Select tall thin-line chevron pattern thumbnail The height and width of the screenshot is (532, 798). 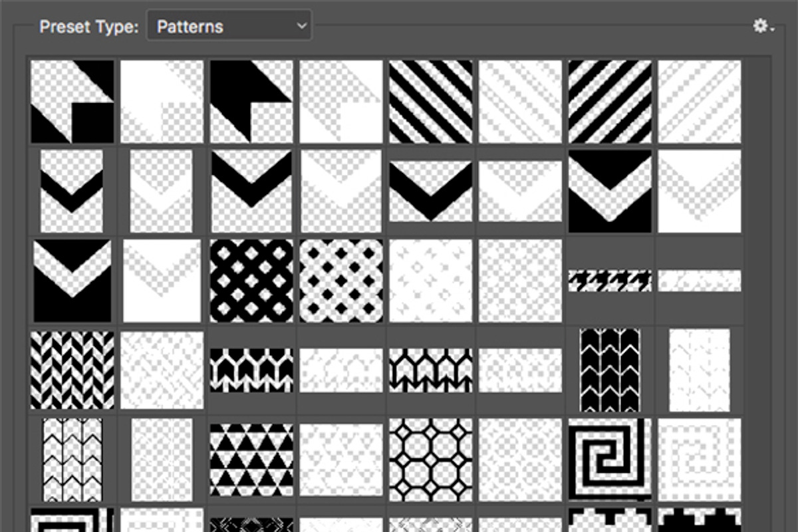point(72,460)
